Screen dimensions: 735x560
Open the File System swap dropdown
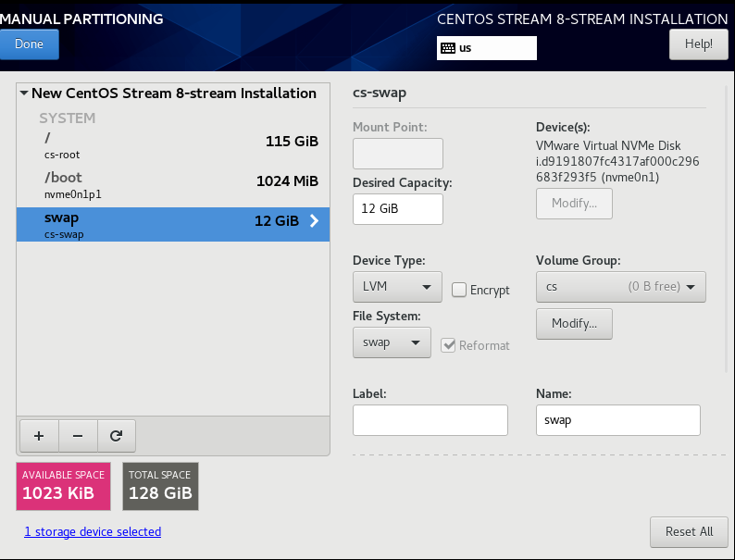[392, 342]
